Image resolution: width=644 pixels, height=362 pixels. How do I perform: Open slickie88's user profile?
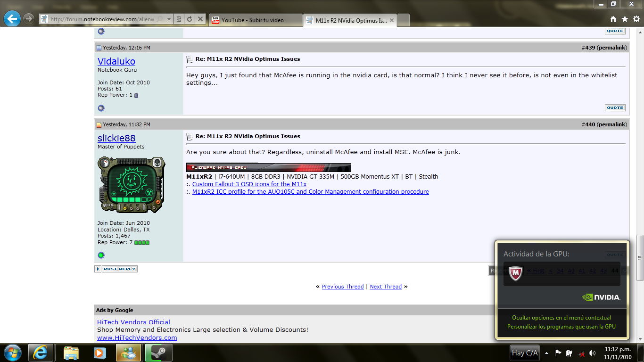[116, 138]
